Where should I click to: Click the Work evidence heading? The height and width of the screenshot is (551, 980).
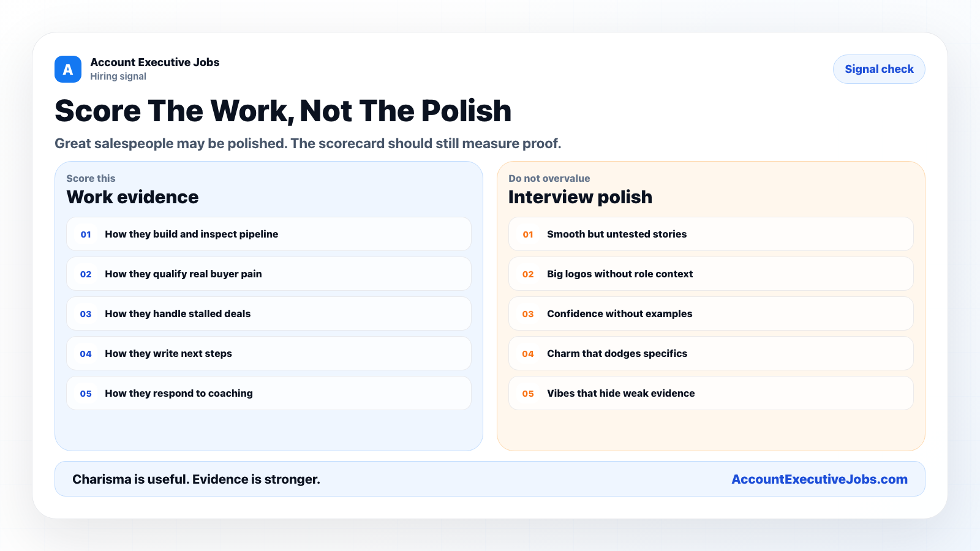132,197
